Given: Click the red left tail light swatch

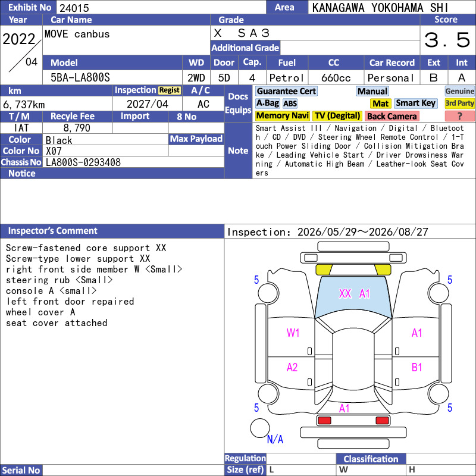Looking at the screenshot, I should [324, 421].
